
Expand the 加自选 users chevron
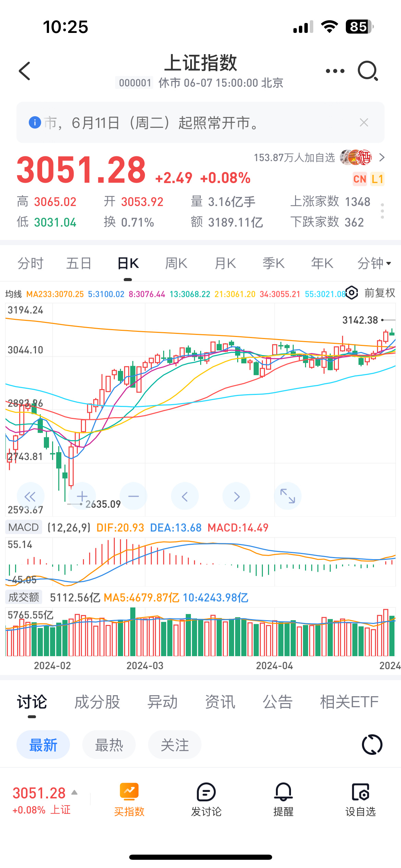[x=382, y=158]
